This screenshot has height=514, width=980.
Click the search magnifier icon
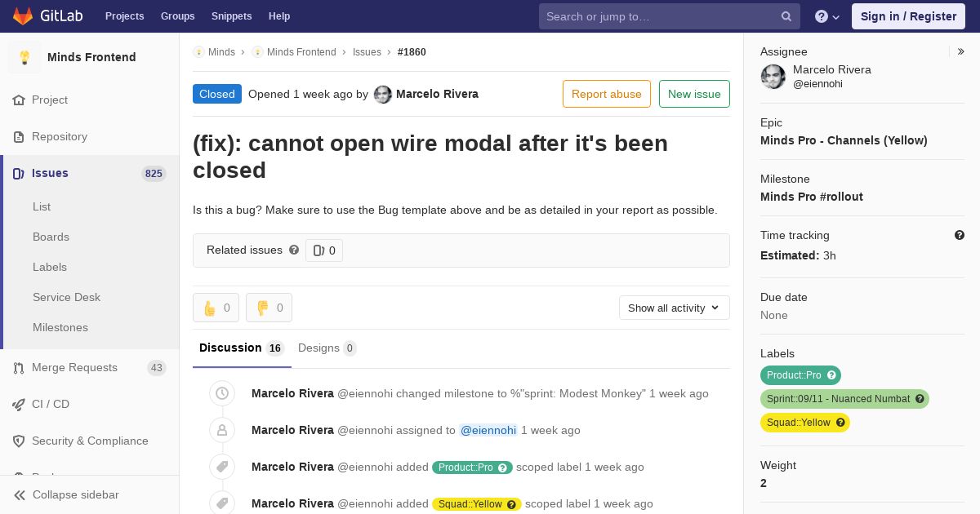click(x=786, y=16)
